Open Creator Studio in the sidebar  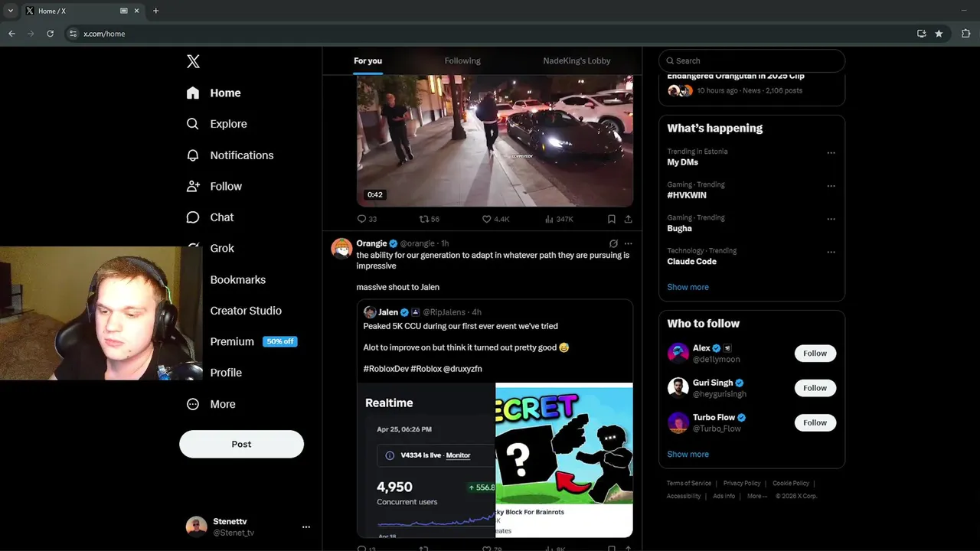click(246, 311)
